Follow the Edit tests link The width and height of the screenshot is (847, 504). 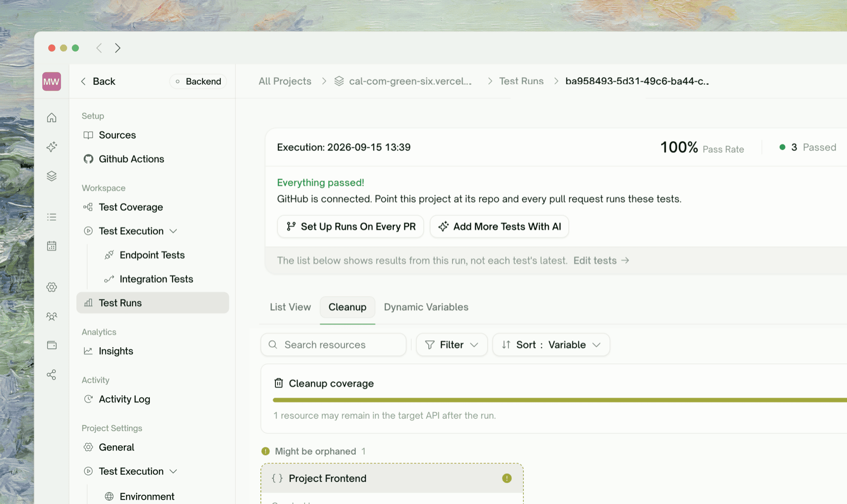[x=601, y=260]
